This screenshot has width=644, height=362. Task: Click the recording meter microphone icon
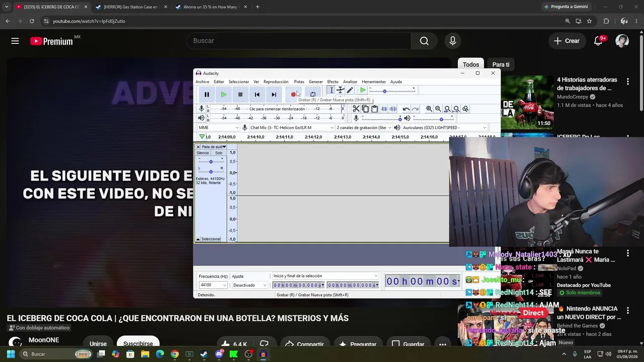click(201, 109)
